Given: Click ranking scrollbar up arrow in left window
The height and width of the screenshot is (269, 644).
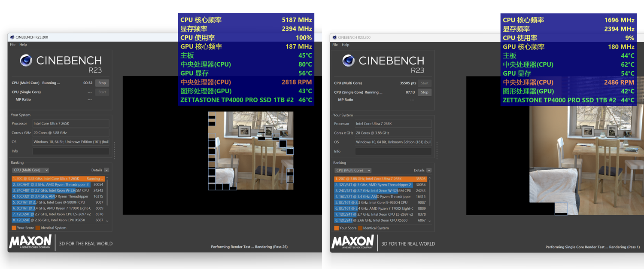Looking at the screenshot, I should (107, 178).
